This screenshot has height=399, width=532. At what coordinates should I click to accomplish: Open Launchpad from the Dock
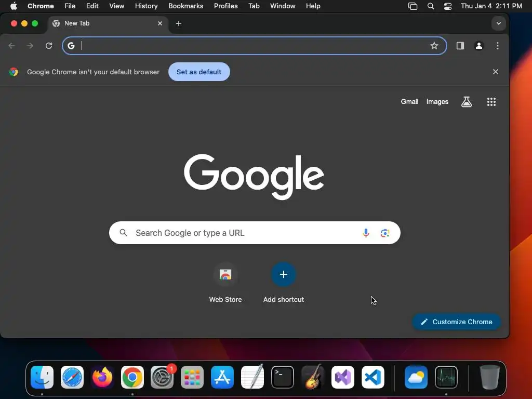click(x=192, y=377)
